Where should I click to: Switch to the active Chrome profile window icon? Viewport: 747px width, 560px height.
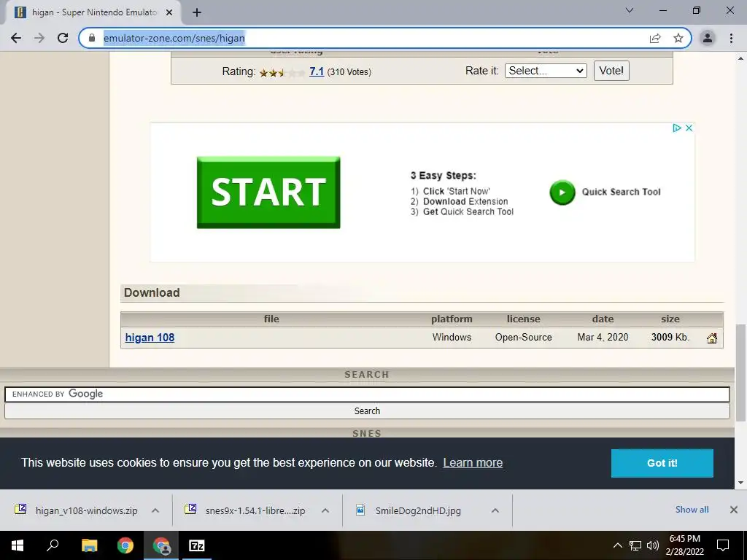[x=161, y=545]
